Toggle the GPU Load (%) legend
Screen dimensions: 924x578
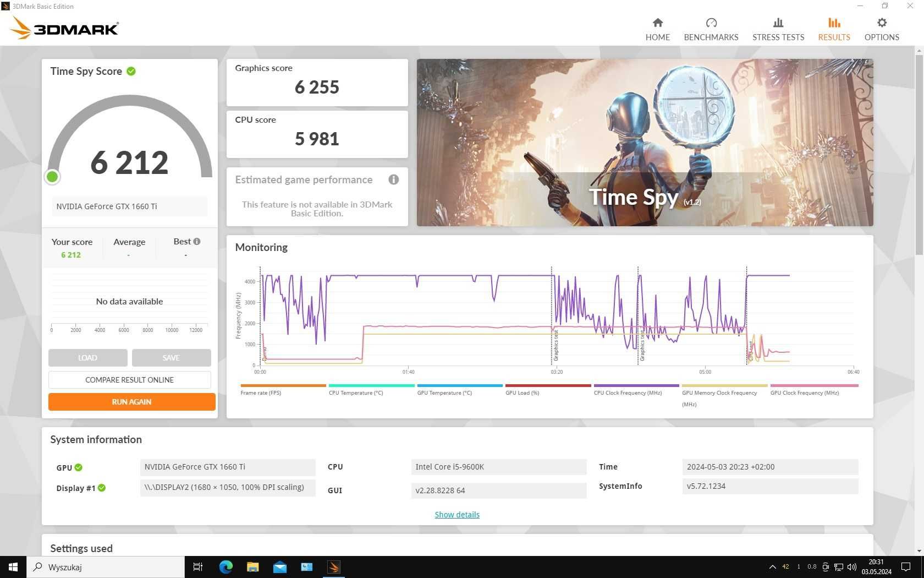[548, 390]
